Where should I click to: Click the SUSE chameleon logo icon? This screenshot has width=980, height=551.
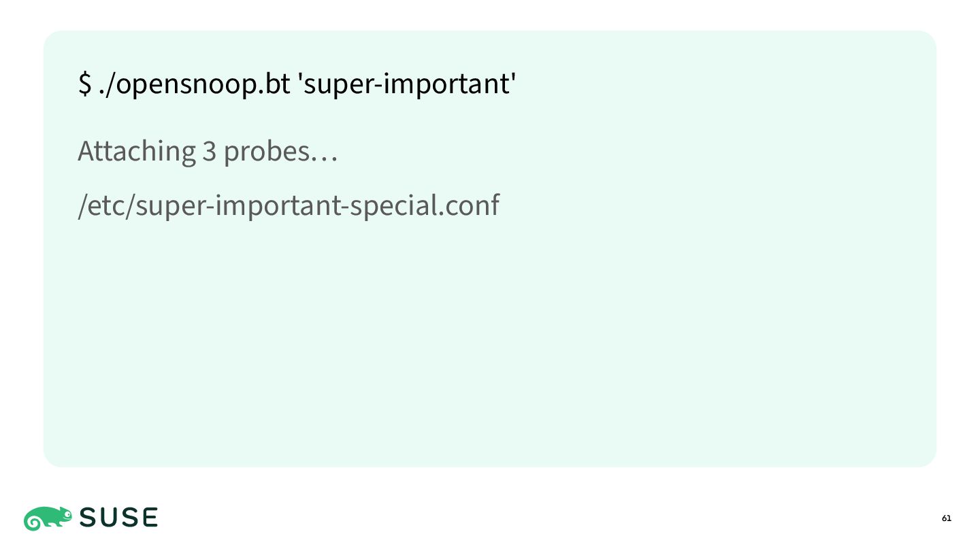point(48,518)
